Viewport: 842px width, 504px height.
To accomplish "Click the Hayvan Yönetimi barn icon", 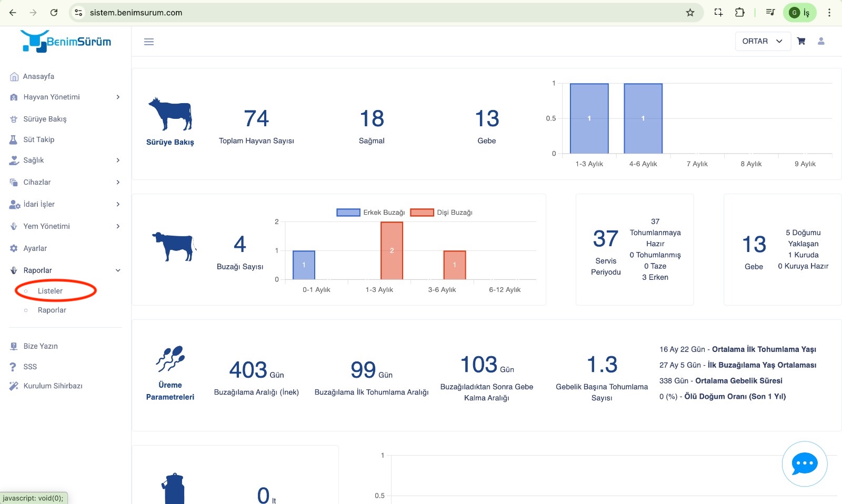I will [14, 97].
